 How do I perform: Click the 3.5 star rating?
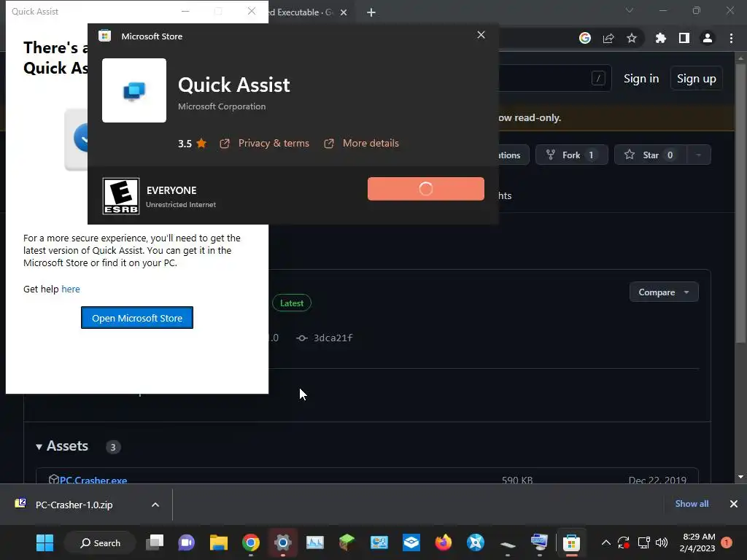192,144
